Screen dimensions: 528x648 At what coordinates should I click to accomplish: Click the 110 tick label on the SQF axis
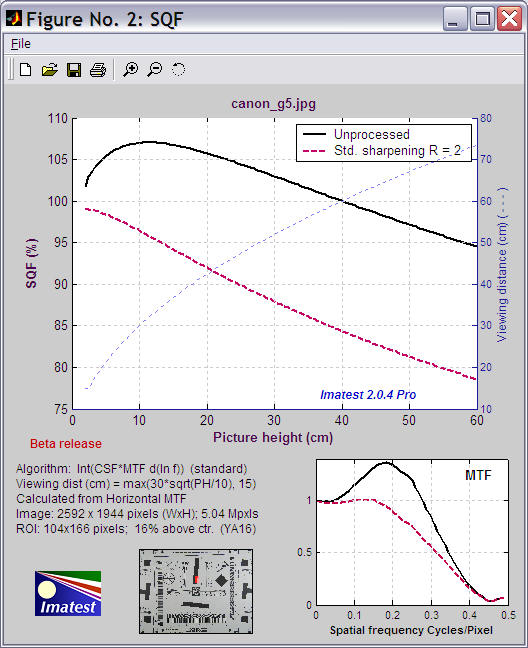(57, 119)
